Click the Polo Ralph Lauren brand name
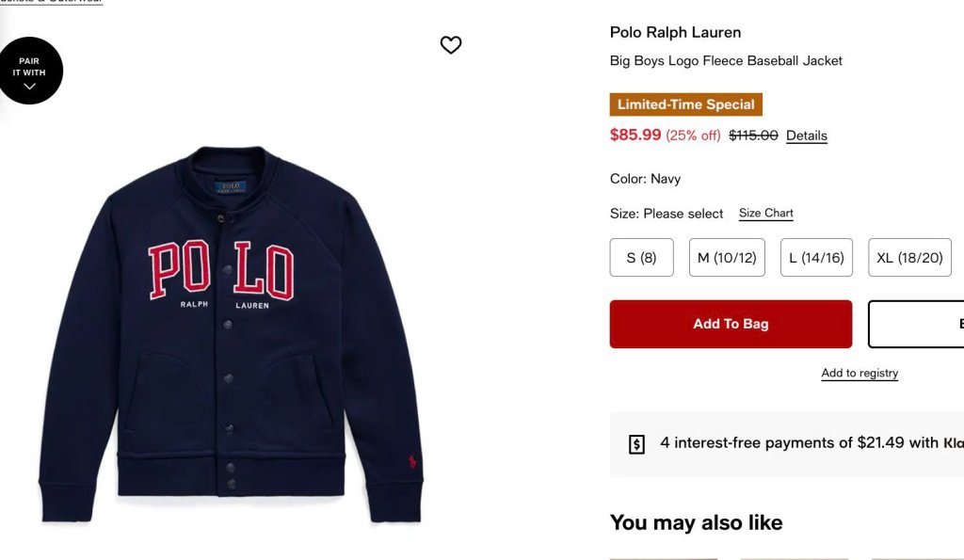964x560 pixels. click(675, 33)
